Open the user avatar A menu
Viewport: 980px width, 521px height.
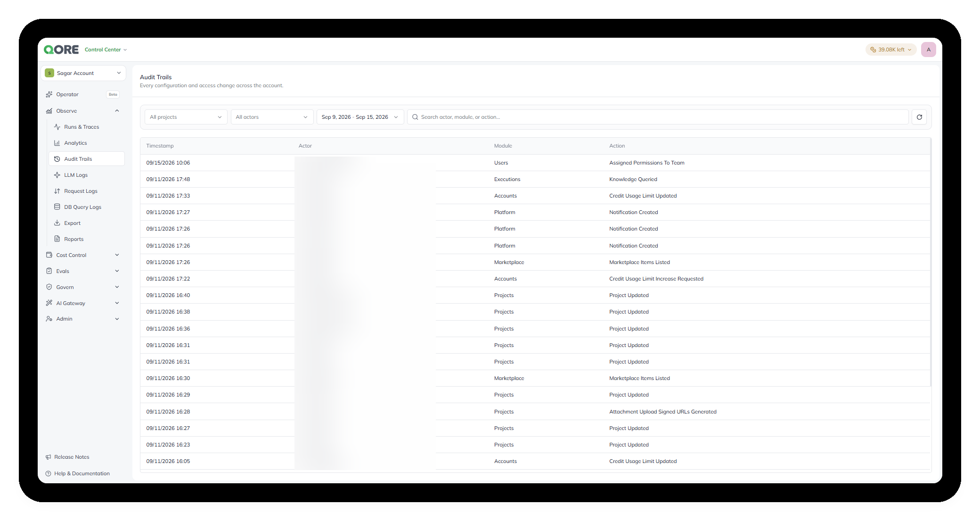click(929, 50)
